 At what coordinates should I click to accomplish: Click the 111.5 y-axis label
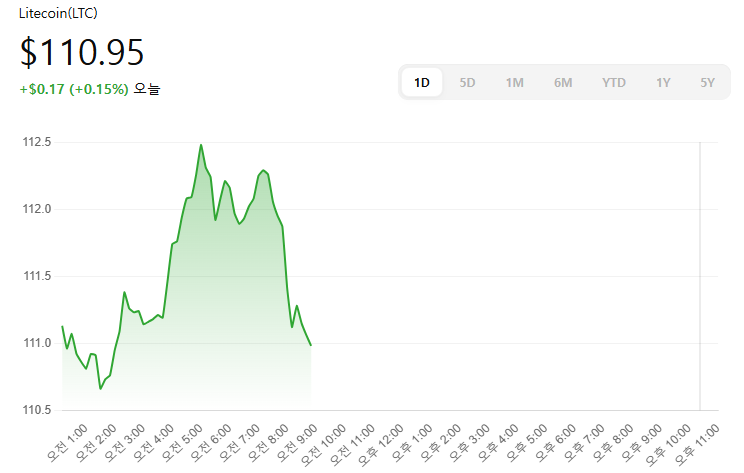pos(37,276)
